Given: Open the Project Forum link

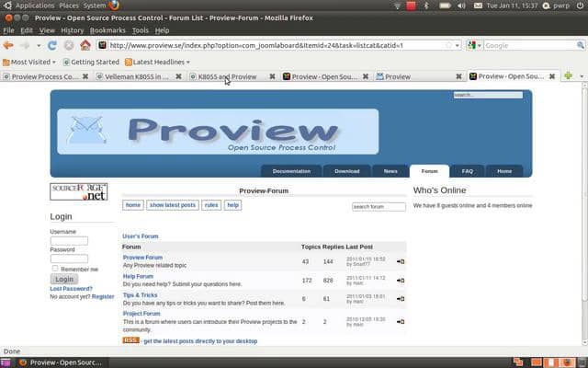Looking at the screenshot, I should click(x=141, y=314).
